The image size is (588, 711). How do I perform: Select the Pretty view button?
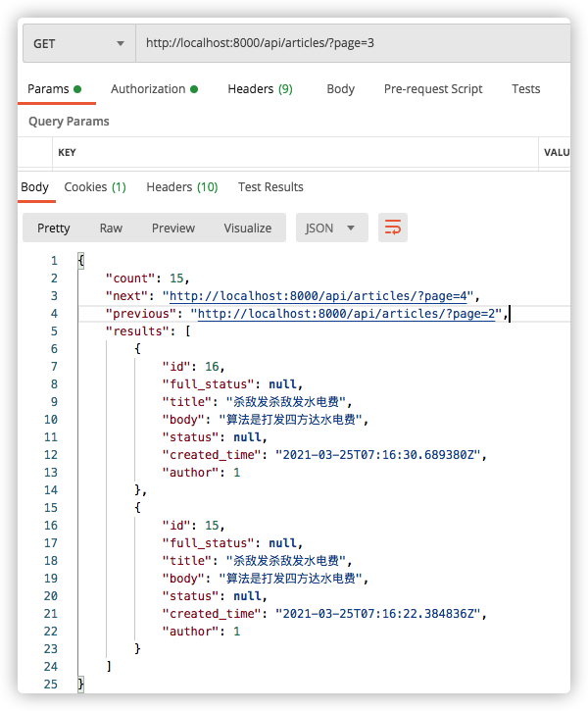tap(54, 228)
